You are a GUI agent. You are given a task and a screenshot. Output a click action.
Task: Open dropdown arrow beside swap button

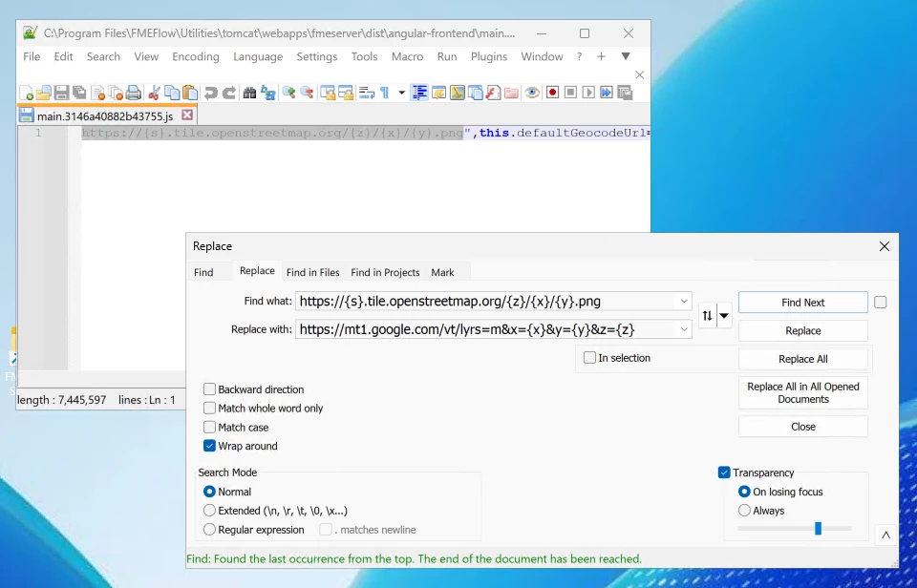click(724, 316)
